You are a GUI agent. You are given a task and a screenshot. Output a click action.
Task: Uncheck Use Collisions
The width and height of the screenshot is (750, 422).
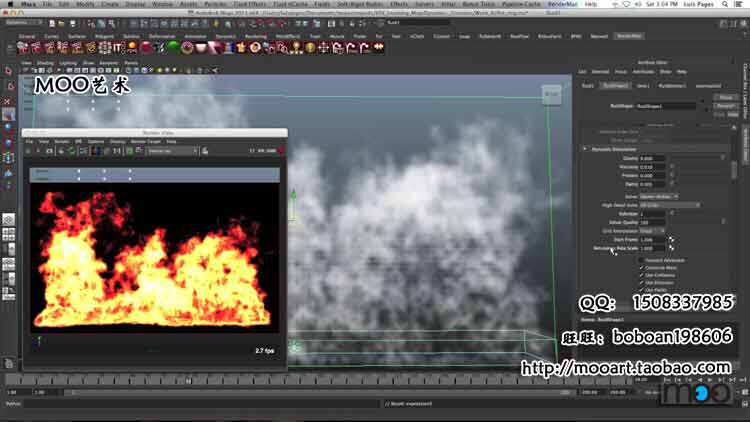[x=641, y=276]
